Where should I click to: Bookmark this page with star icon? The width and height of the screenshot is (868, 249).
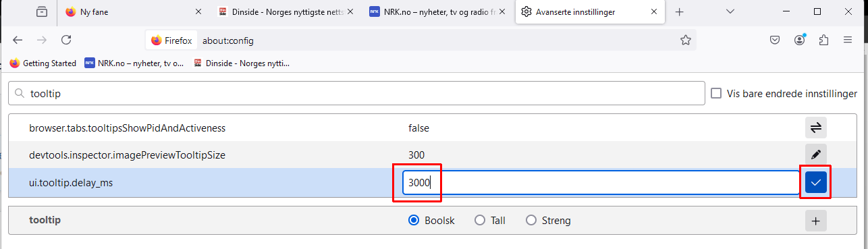(685, 40)
